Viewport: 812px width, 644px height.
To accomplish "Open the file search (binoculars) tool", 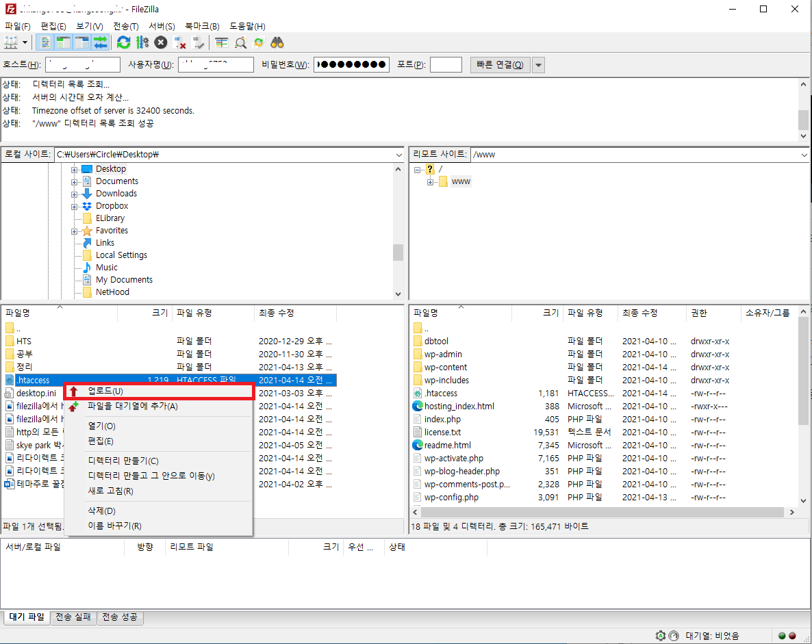I will (277, 42).
